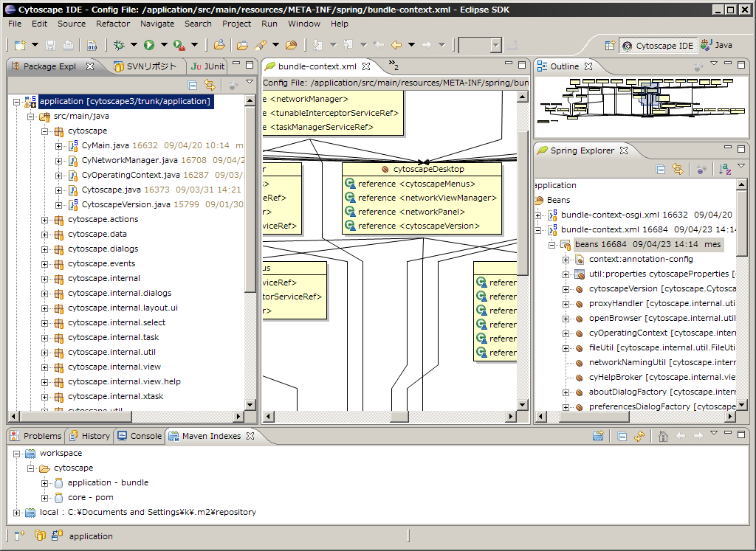Image resolution: width=756 pixels, height=551 pixels.
Task: Open the Navigate menu
Action: 157,24
